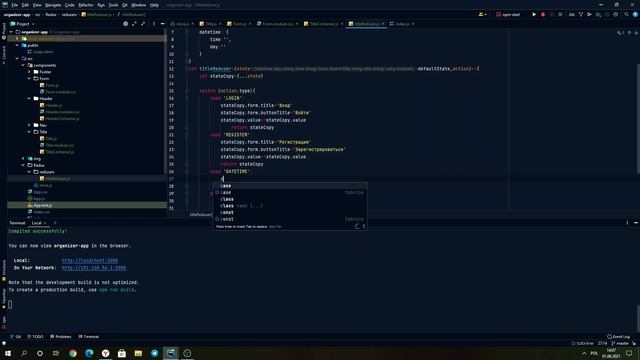Hide the Terminal tool window
The height and width of the screenshot is (360, 640).
636,223
